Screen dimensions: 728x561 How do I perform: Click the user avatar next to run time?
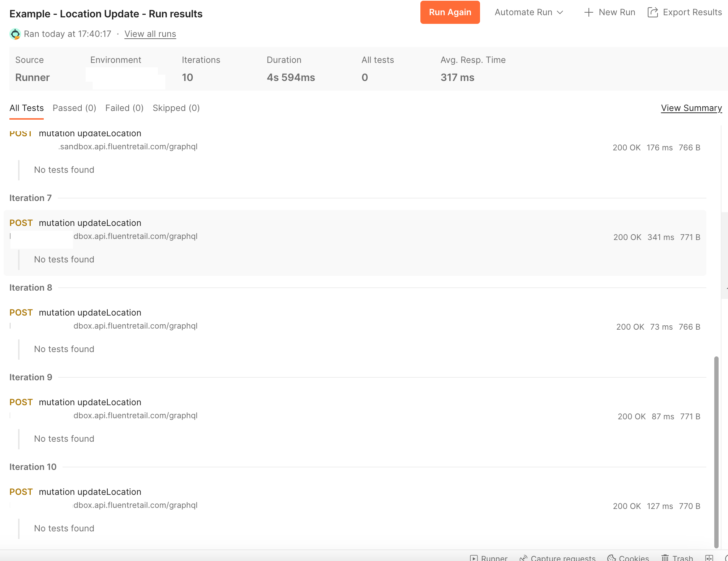click(x=15, y=34)
